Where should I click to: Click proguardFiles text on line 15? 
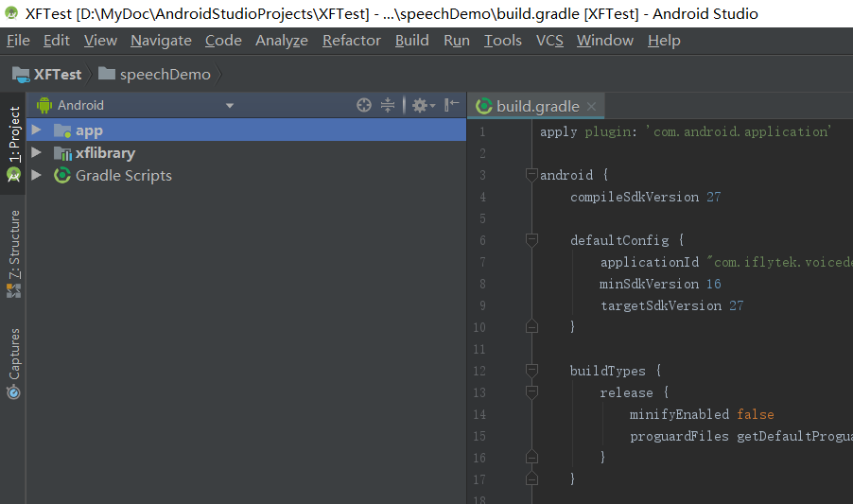click(x=679, y=436)
